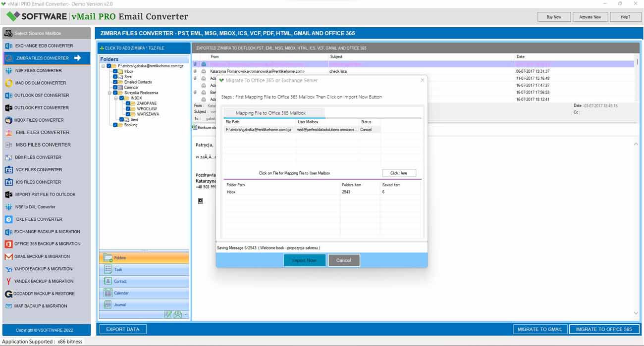The image size is (644, 346).
Task: Open Yandex Backup & Migration
Action: pyautogui.click(x=46, y=281)
